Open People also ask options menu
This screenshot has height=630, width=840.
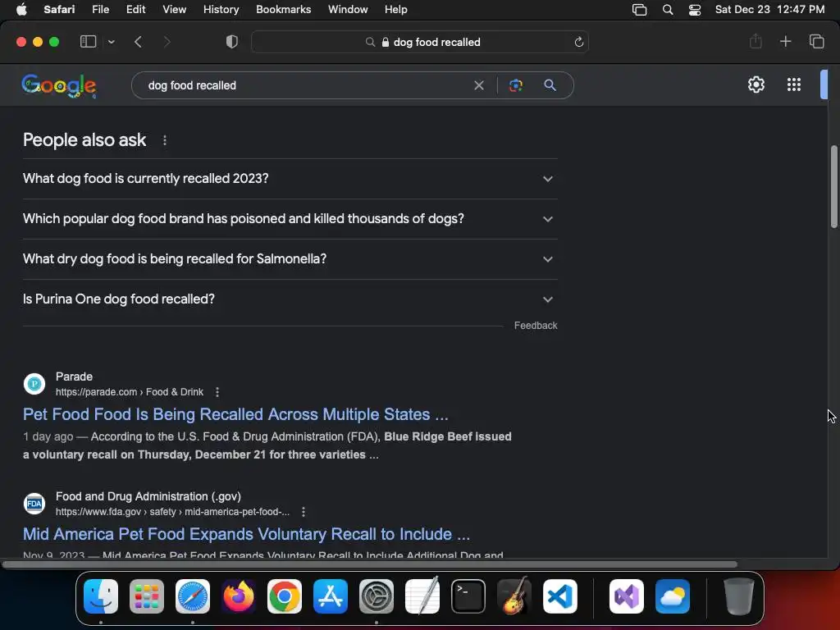(x=164, y=140)
